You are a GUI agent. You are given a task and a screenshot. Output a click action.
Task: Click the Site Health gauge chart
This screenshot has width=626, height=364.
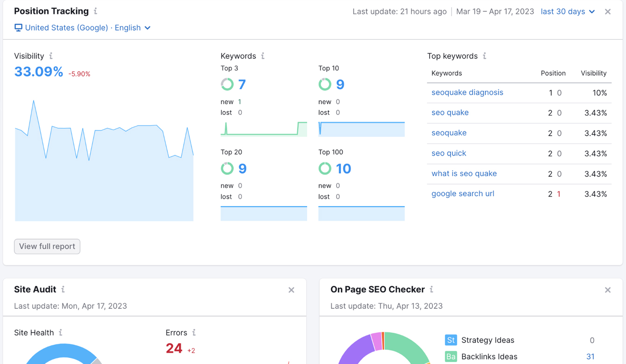click(64, 354)
